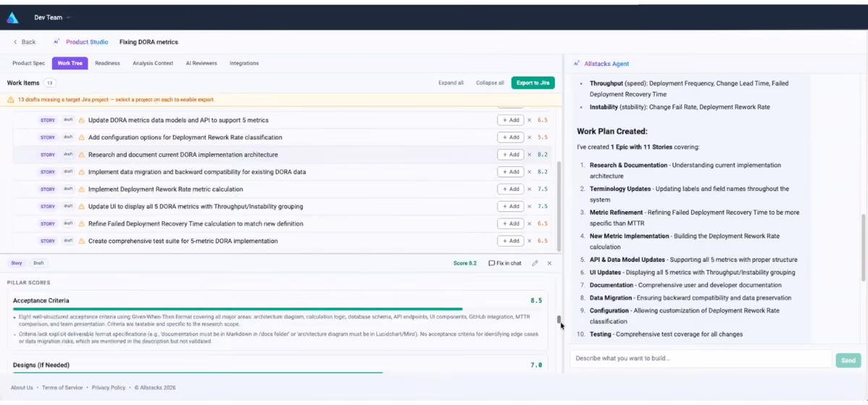Click warning icon in missing Jira project banner
This screenshot has height=405, width=868.
click(x=11, y=100)
